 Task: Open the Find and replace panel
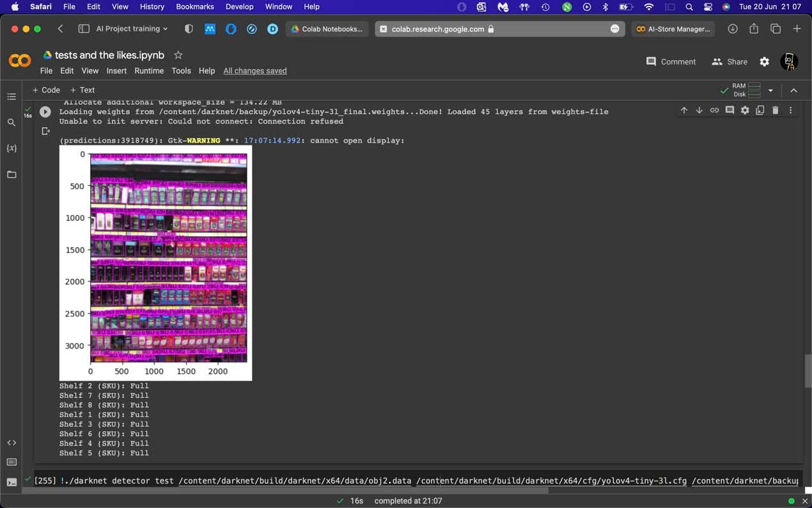point(12,122)
